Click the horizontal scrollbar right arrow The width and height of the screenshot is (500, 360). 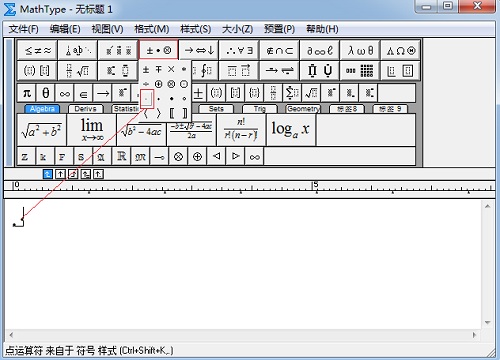474,335
